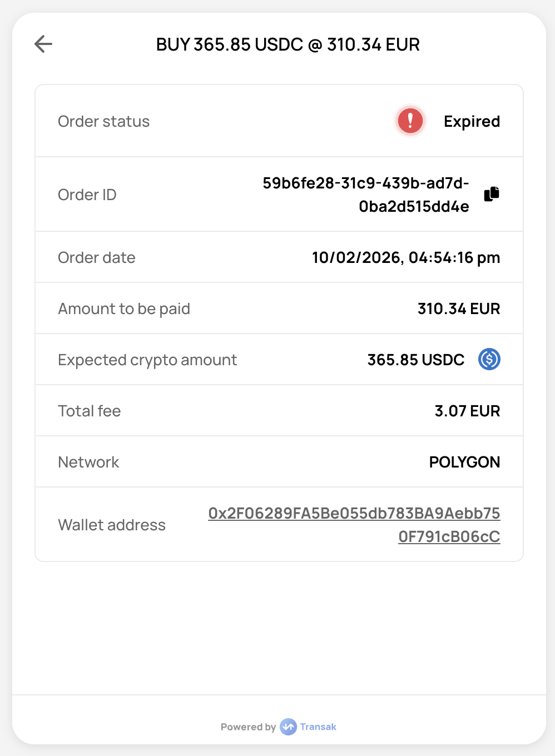This screenshot has height=756, width=555.
Task: Go back using the left arrow
Action: click(43, 44)
